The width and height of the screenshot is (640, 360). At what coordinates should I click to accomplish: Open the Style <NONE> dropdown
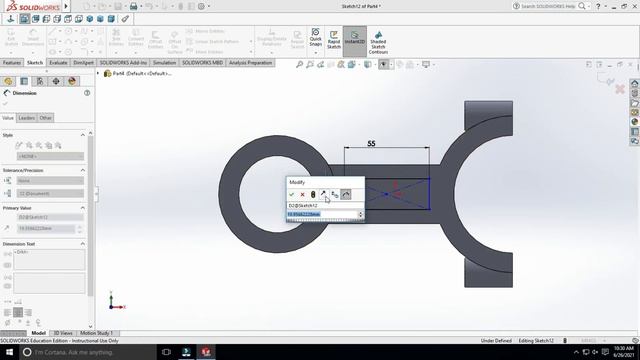(50, 156)
